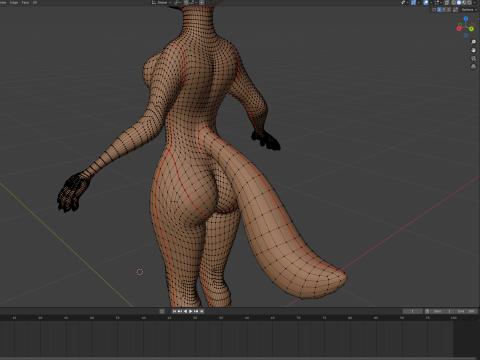Toggle use preview range clock icon
Screen dimensions: 480x360
tap(427, 311)
